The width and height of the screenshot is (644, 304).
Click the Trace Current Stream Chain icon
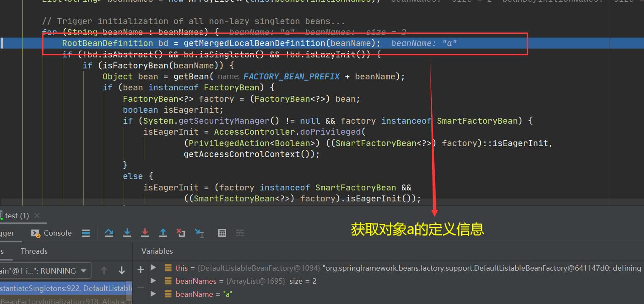point(240,233)
